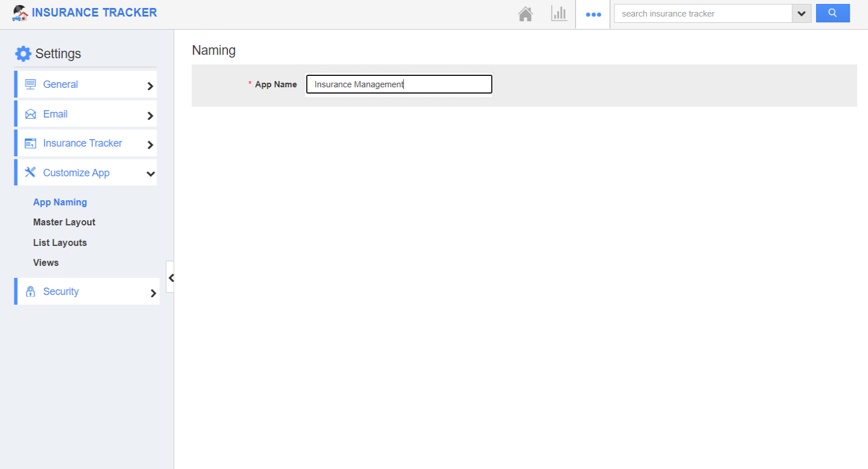Open the three-dot More menu
Image resolution: width=868 pixels, height=469 pixels.
click(x=593, y=14)
